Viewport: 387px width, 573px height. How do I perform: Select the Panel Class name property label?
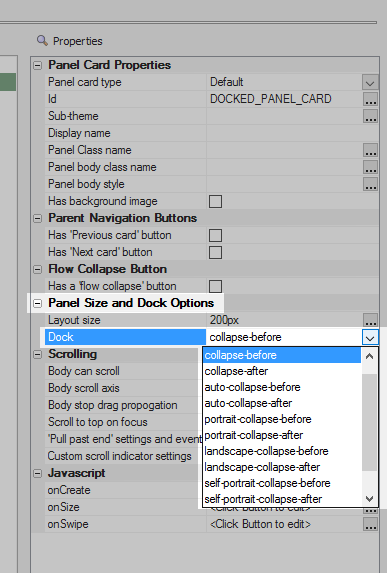90,150
